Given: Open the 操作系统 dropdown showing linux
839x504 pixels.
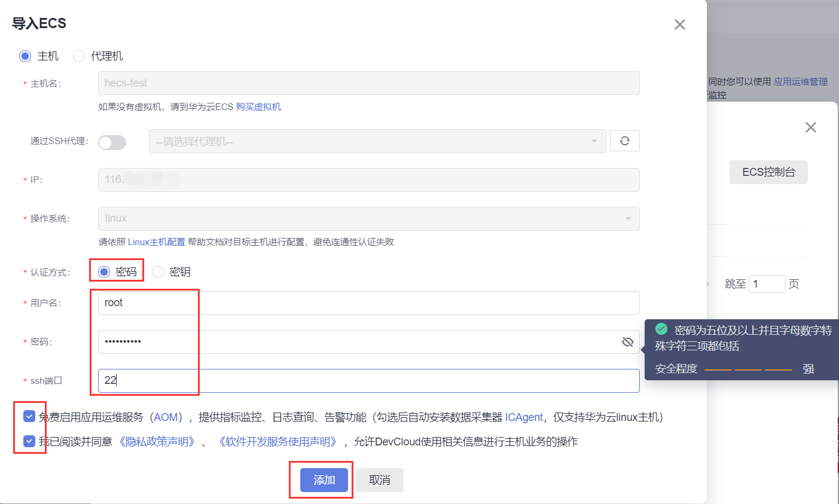Looking at the screenshot, I should (x=368, y=219).
